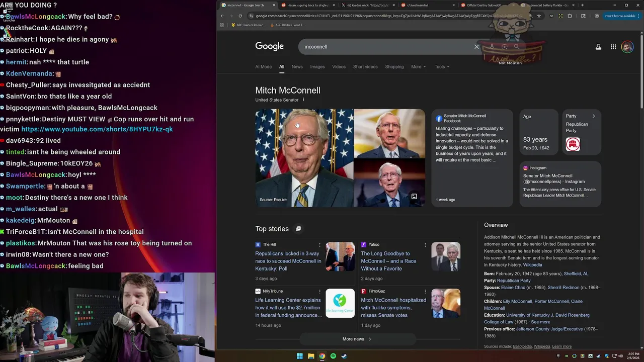Viewport: 644px width, 362px height.
Task: Open new browser tab
Action: (582, 5)
